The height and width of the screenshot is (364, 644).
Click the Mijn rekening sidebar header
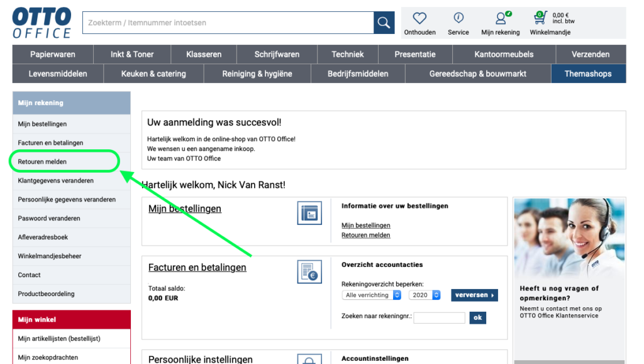tap(72, 103)
